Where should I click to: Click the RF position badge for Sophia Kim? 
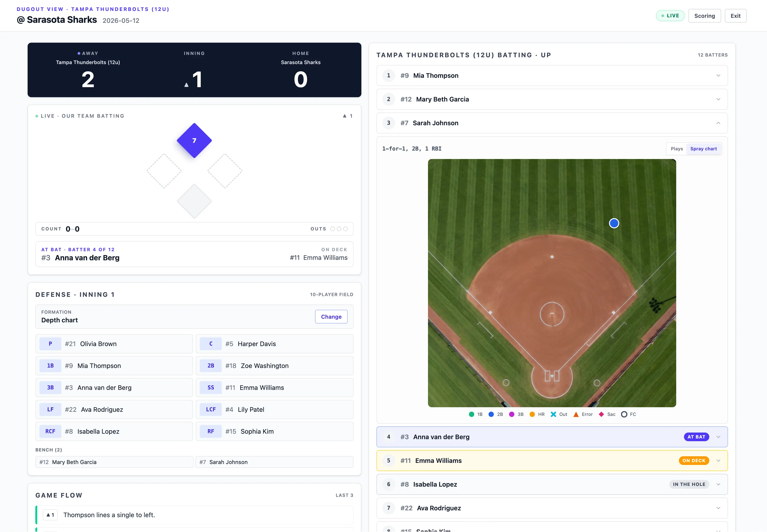tap(211, 431)
